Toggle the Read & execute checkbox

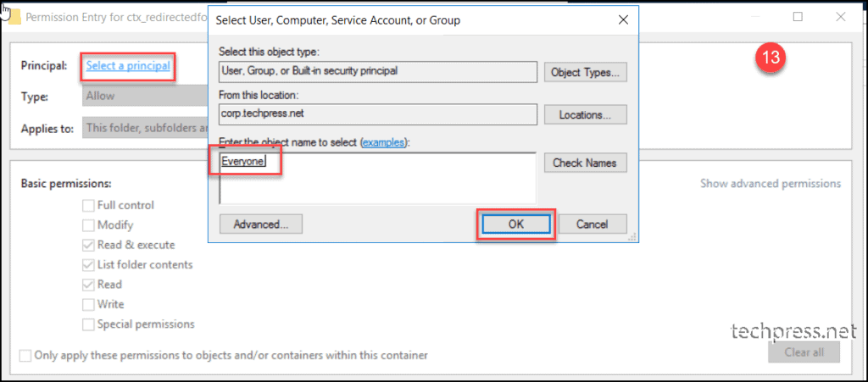88,245
